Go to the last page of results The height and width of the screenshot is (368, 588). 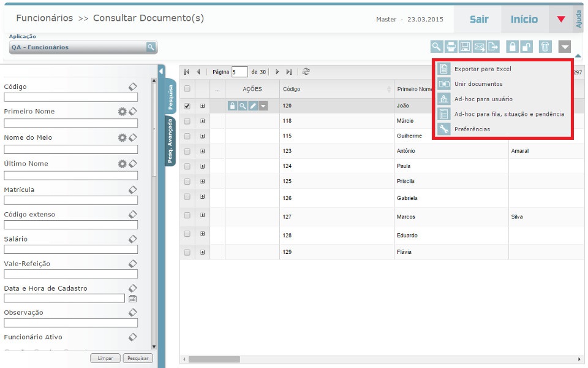tap(289, 72)
